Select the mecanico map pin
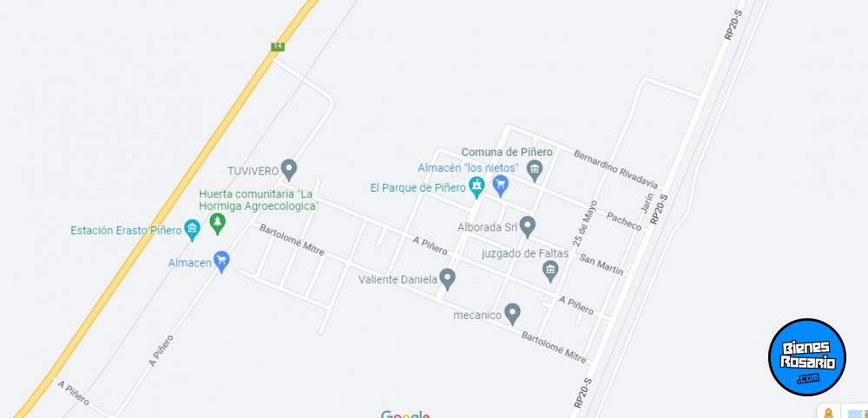868x418 pixels. (513, 314)
